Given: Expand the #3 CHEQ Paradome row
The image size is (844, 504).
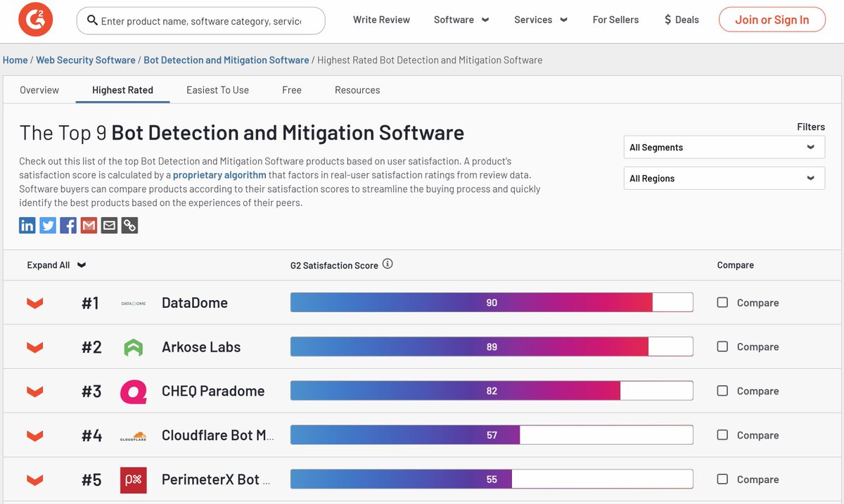Looking at the screenshot, I should (x=34, y=392).
